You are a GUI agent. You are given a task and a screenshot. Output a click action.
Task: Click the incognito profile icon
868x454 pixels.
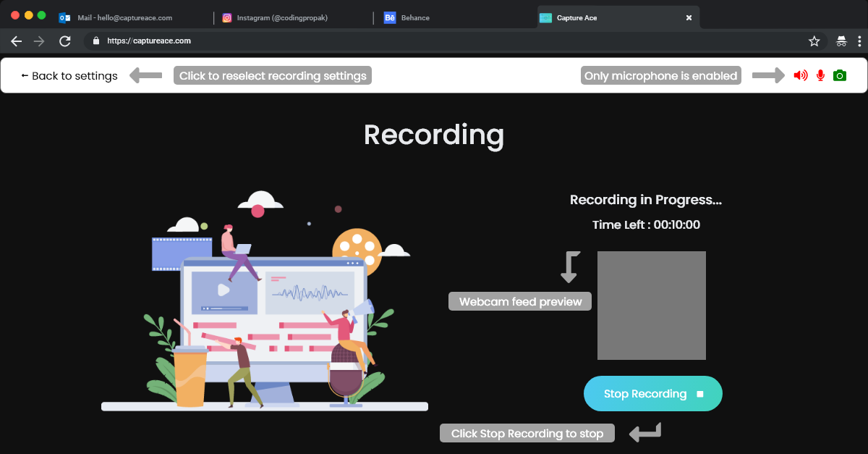tap(841, 41)
